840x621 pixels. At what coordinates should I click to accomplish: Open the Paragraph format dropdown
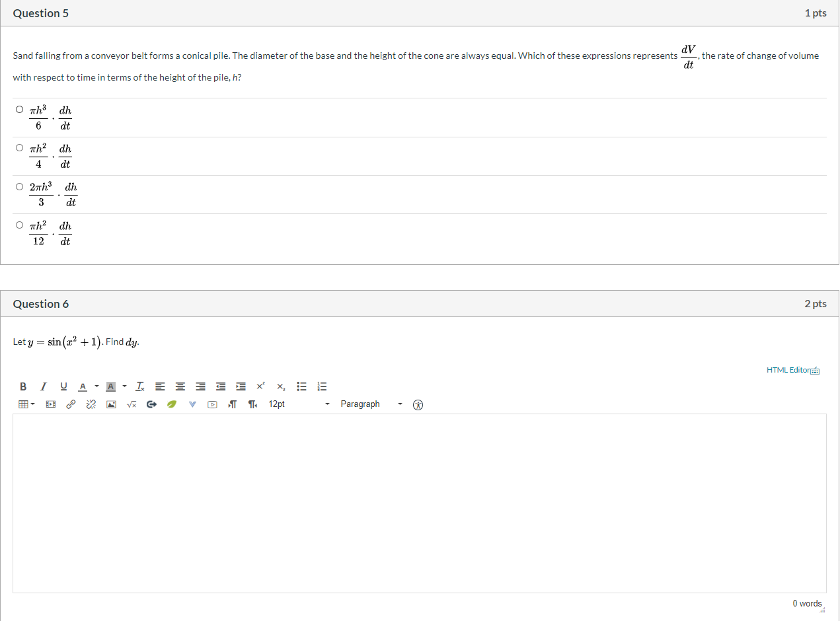pyautogui.click(x=372, y=404)
